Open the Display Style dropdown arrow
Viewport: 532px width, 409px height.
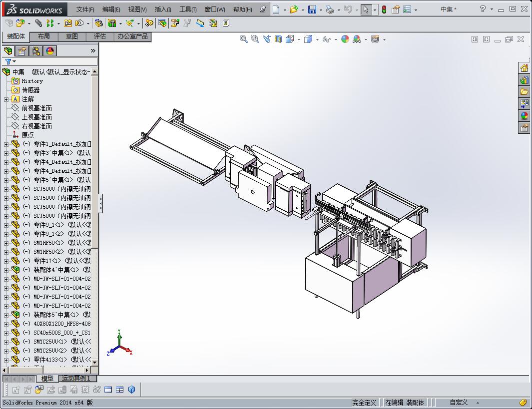tap(317, 39)
